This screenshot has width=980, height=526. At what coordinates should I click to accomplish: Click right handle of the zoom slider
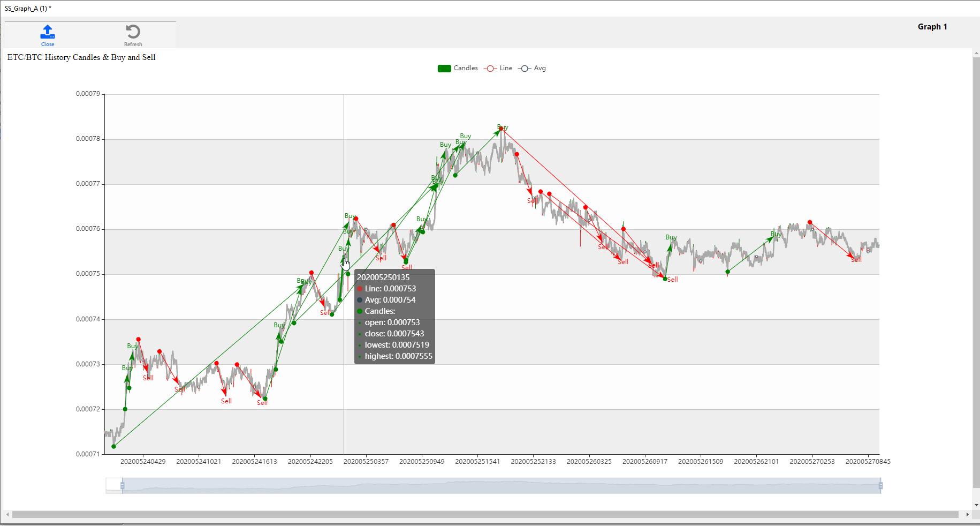880,486
